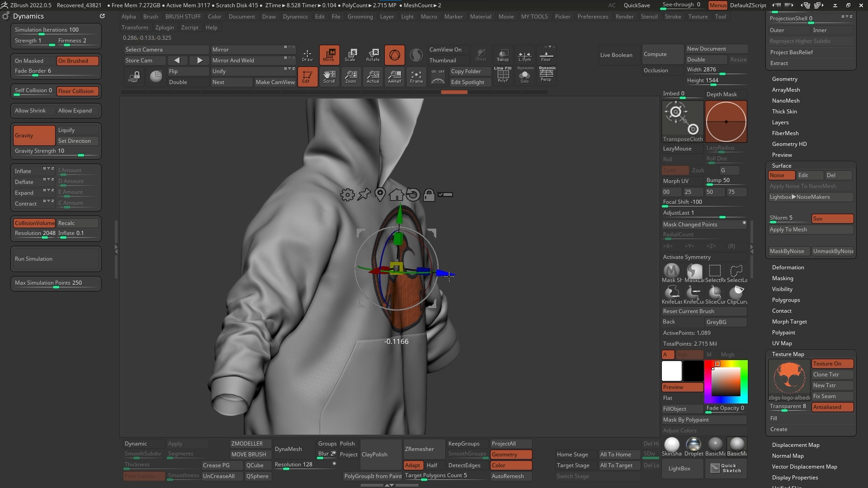This screenshot has height=488, width=868.
Task: Activate the Transp transparency icon
Action: [503, 54]
